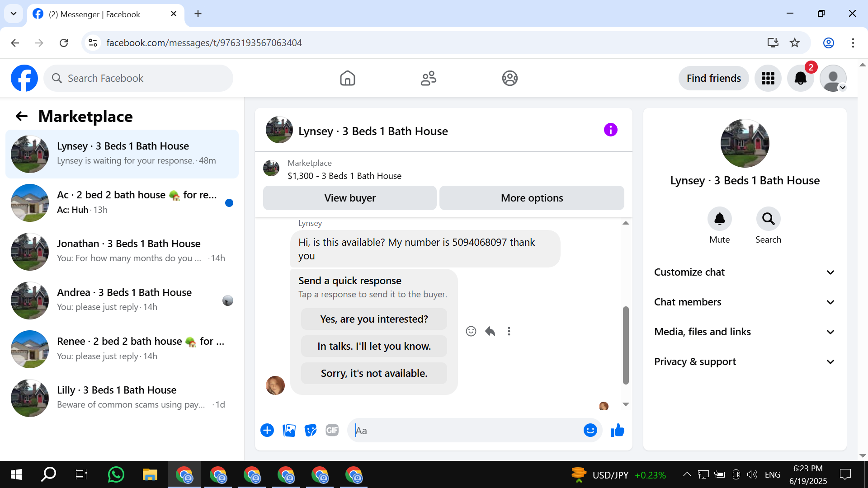
Task: Search in conversation using magnifier icon
Action: pyautogui.click(x=768, y=219)
